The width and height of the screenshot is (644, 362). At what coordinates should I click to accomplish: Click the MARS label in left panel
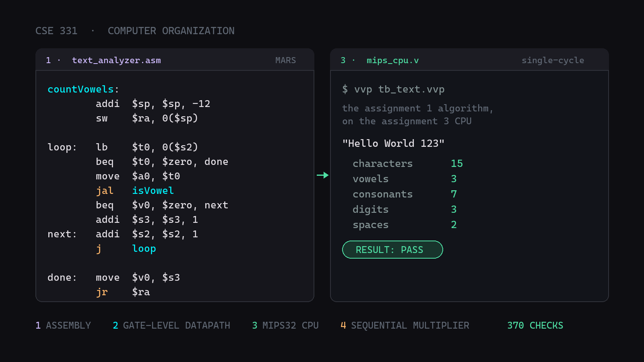tap(286, 60)
